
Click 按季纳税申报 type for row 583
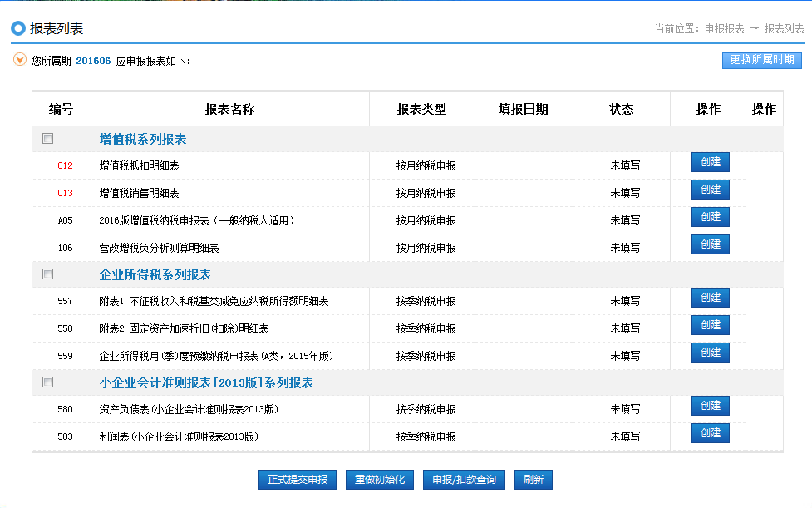tap(426, 437)
